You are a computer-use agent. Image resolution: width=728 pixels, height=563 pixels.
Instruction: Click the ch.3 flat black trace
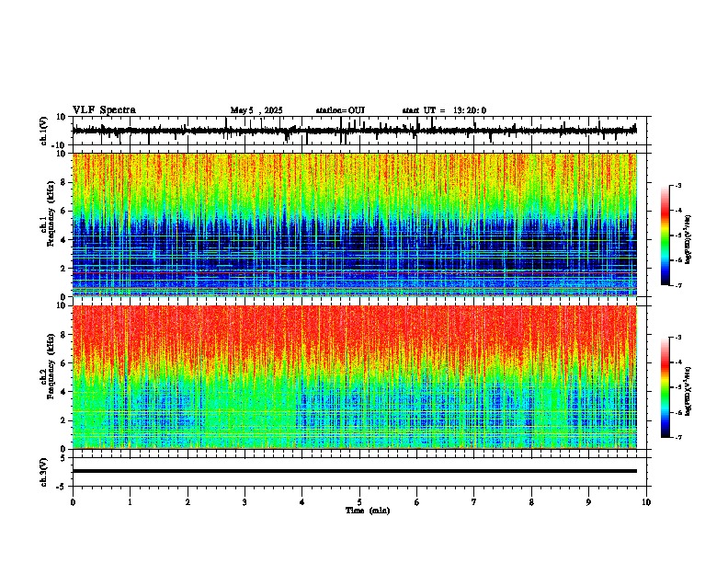coord(355,471)
